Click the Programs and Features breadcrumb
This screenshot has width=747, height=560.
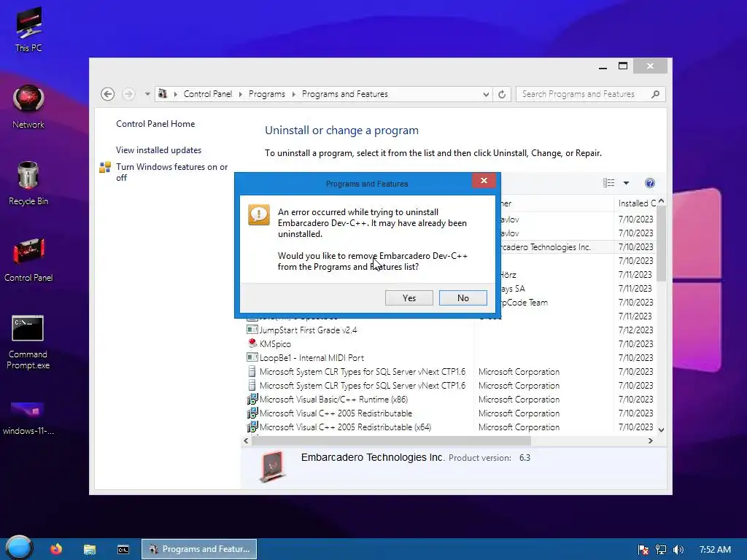345,94
